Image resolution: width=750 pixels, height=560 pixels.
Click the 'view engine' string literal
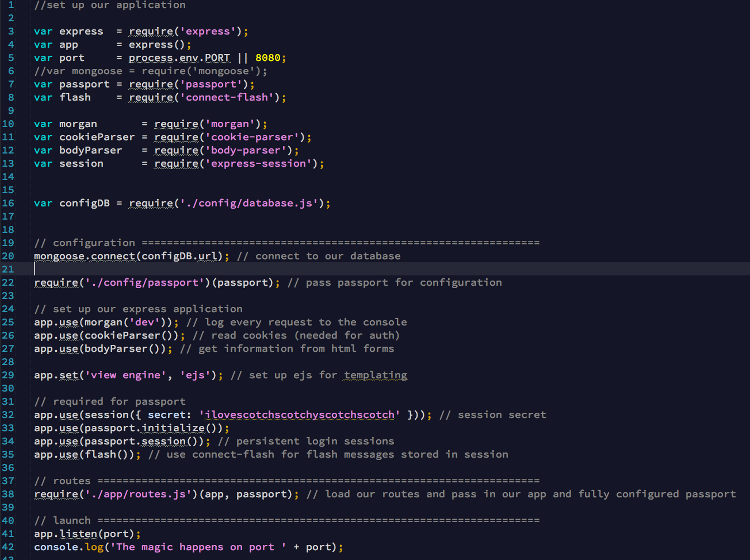(125, 375)
